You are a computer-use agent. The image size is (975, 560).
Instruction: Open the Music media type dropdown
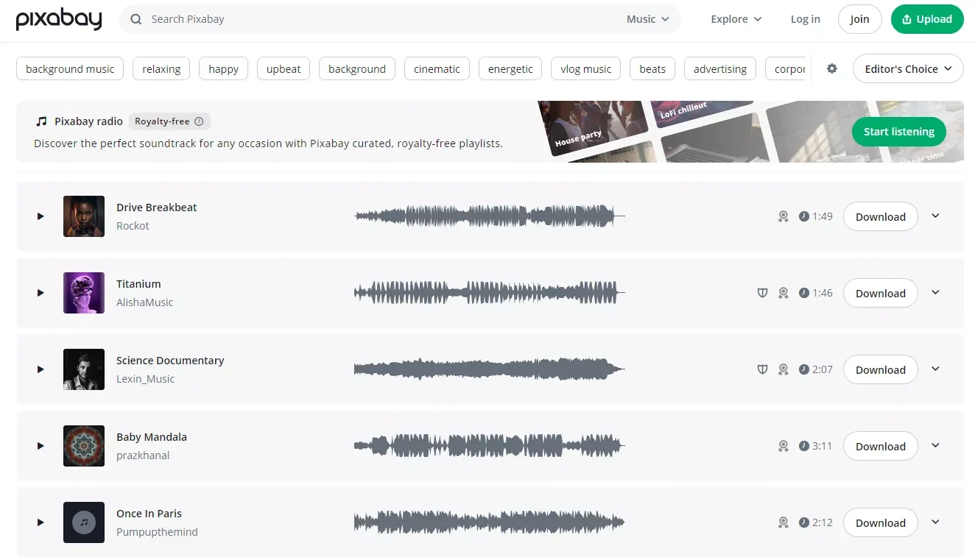click(648, 19)
